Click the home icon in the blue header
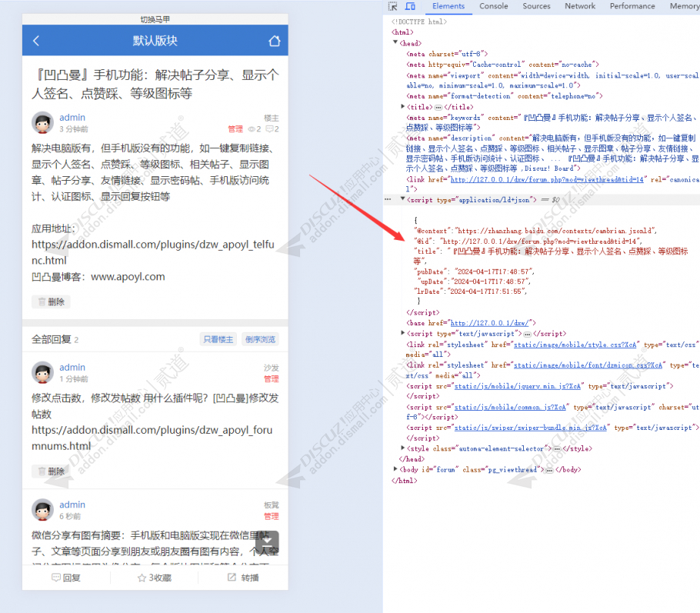 click(x=275, y=40)
